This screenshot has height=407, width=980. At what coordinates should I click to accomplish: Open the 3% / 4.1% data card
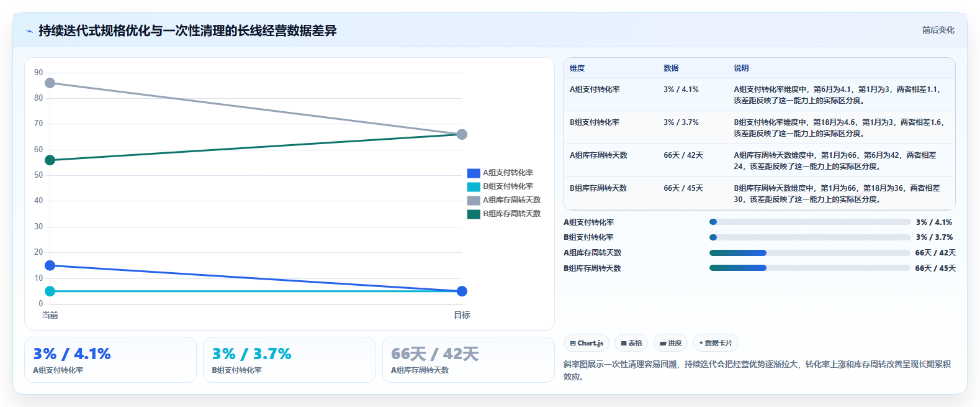(110, 360)
